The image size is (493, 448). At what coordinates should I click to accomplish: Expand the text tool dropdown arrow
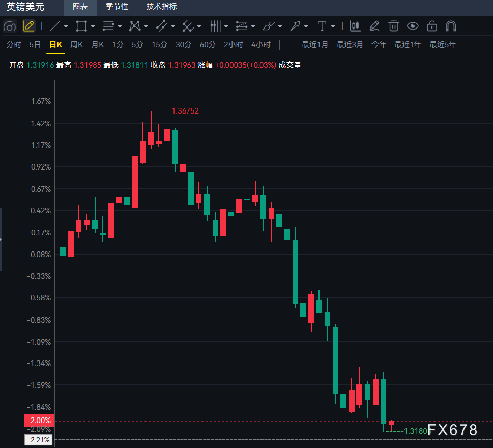333,26
